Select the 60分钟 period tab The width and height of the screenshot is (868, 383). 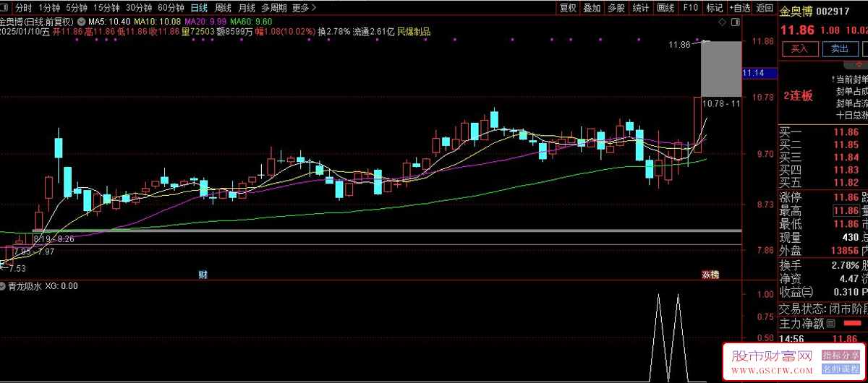(171, 8)
